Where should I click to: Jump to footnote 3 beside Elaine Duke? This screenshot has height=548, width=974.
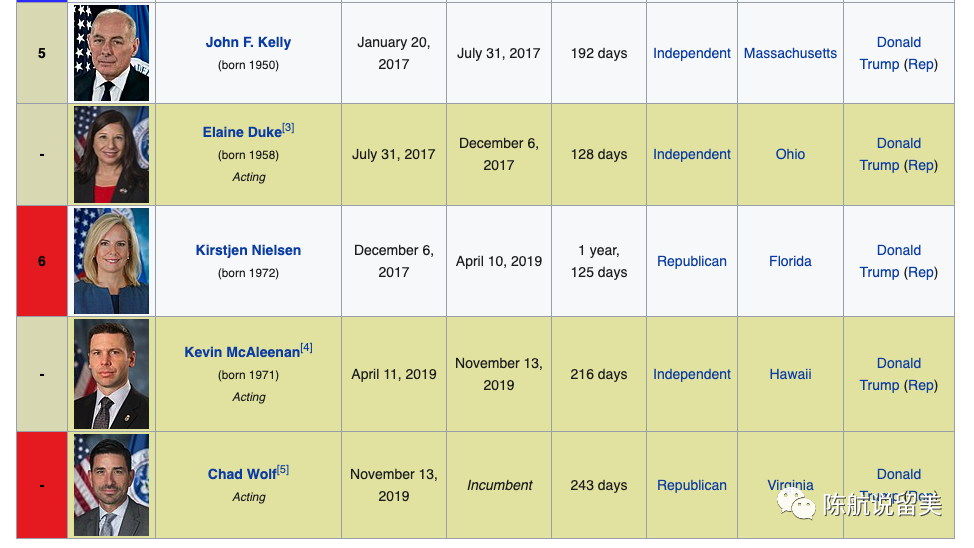coord(288,128)
